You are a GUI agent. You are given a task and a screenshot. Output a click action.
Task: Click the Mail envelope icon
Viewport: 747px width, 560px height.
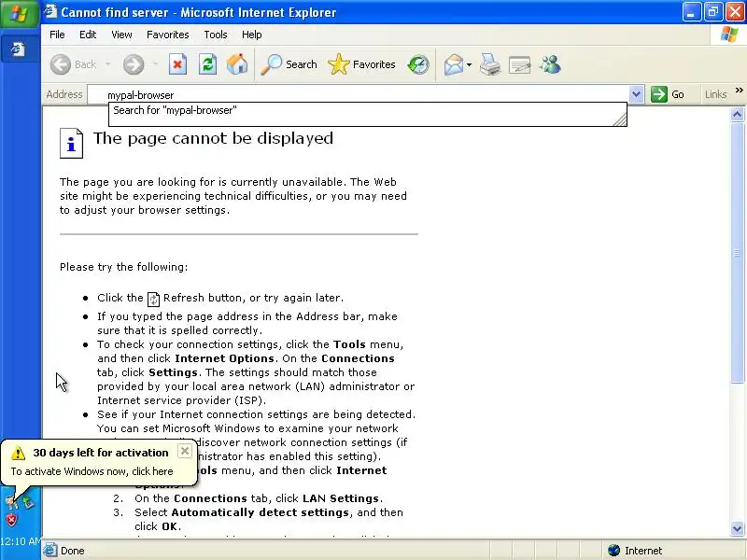454,64
